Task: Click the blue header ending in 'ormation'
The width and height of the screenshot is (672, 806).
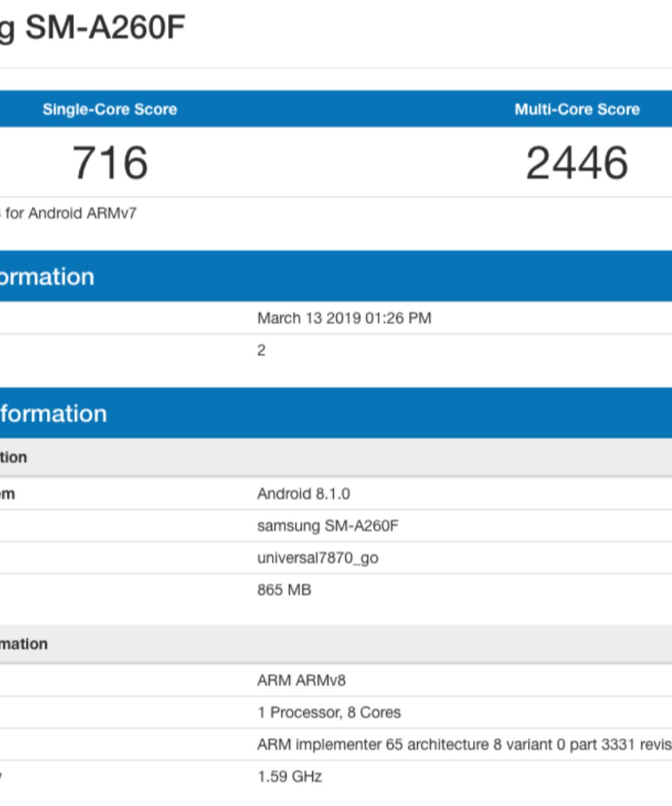Action: pyautogui.click(x=47, y=277)
